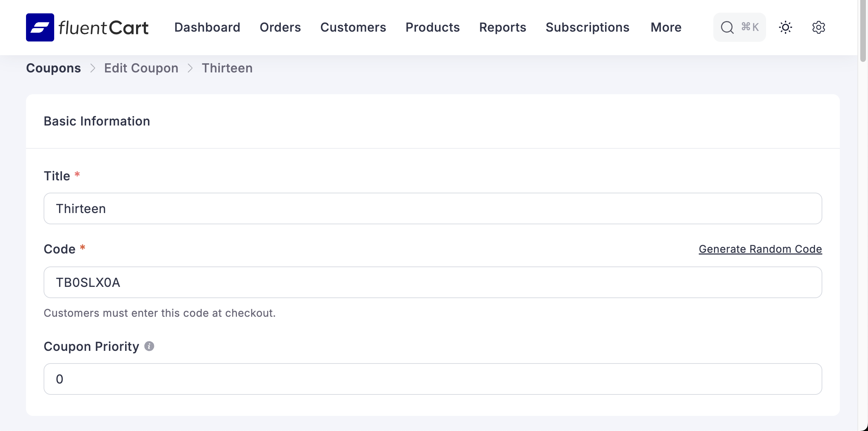The width and height of the screenshot is (868, 431).
Task: Open the Reports tab
Action: [502, 27]
